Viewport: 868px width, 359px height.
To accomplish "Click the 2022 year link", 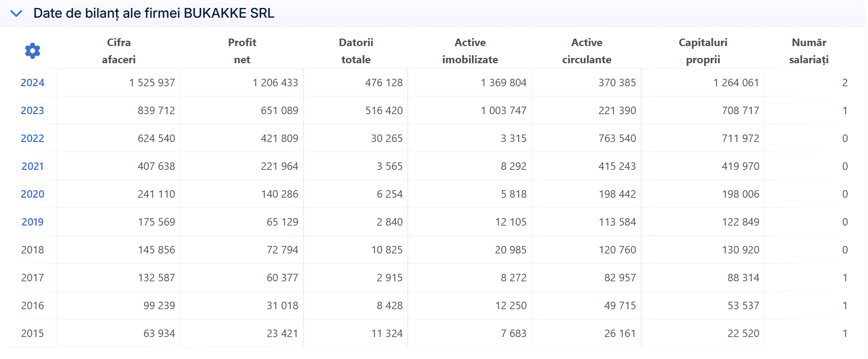I will [x=33, y=138].
